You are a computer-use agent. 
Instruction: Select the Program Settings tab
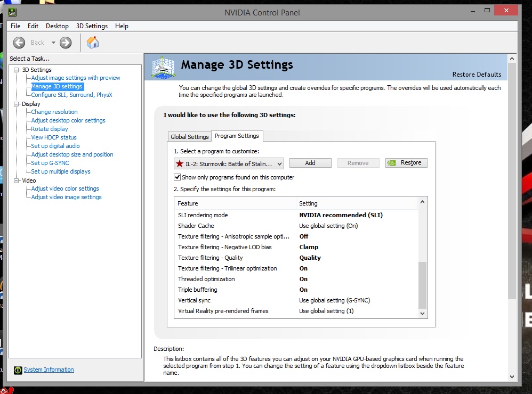[237, 136]
